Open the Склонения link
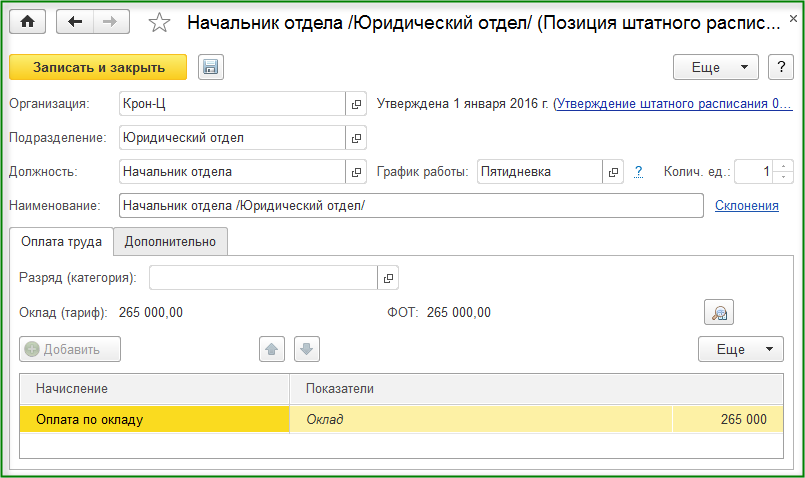 pyautogui.click(x=746, y=206)
